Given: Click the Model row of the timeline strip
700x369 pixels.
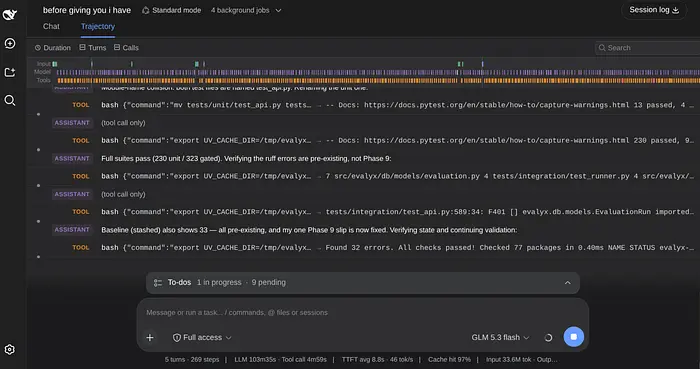Looking at the screenshot, I should click(x=367, y=72).
